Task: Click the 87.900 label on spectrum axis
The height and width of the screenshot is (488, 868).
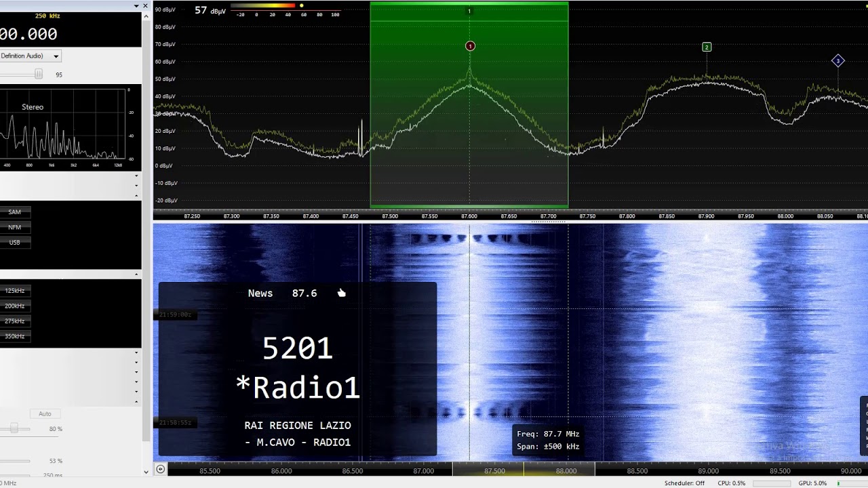Action: point(706,216)
